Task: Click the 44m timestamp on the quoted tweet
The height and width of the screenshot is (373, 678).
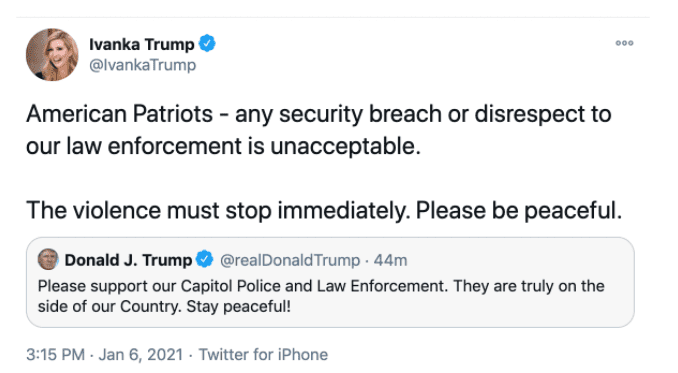Action: tap(390, 260)
